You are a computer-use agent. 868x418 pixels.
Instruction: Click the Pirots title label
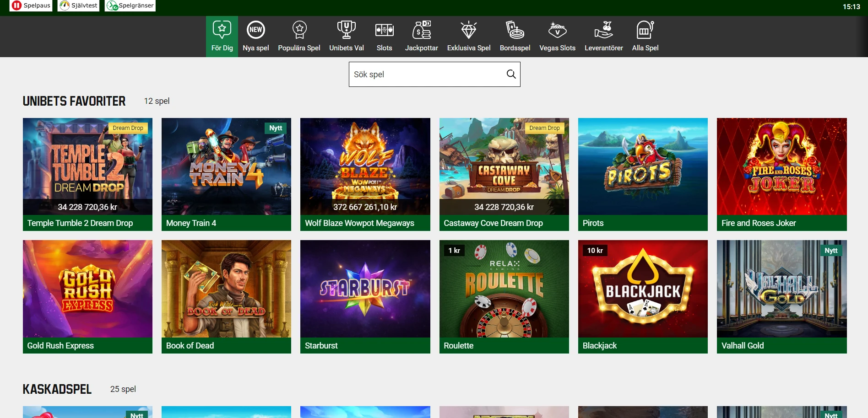(x=593, y=223)
